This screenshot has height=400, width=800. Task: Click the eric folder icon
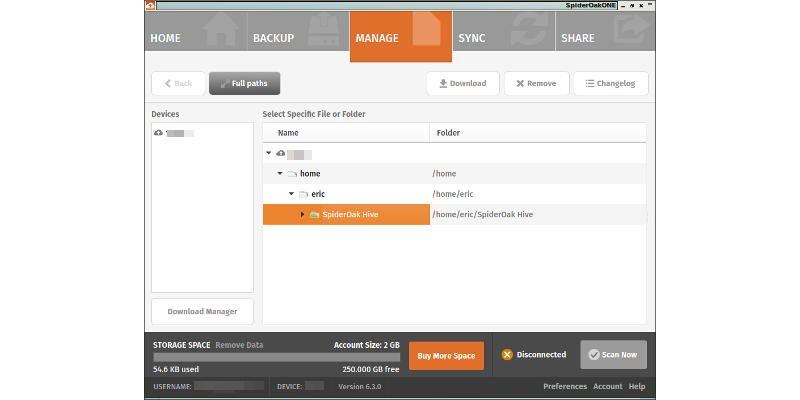(x=304, y=194)
